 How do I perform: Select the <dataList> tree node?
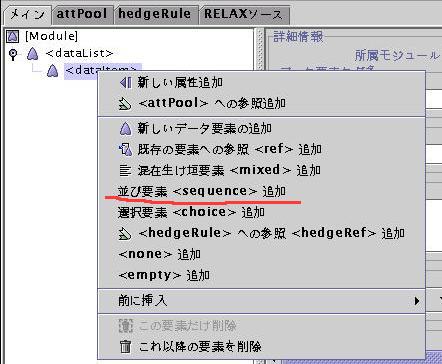click(79, 53)
